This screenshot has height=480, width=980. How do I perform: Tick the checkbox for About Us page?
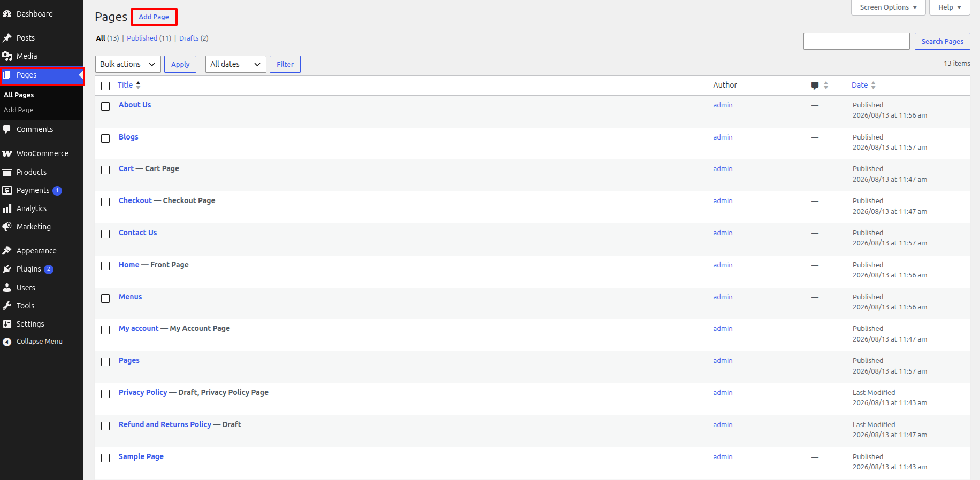105,106
